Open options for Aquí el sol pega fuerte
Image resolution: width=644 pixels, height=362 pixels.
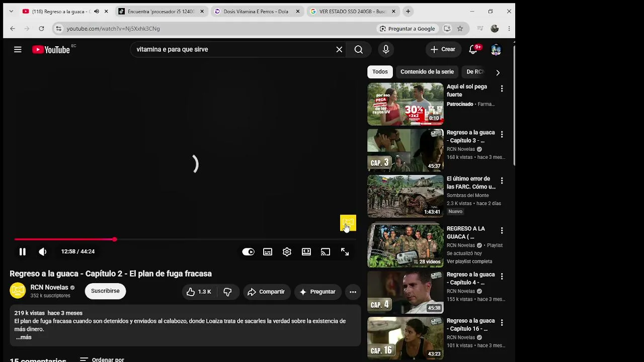pos(502,88)
